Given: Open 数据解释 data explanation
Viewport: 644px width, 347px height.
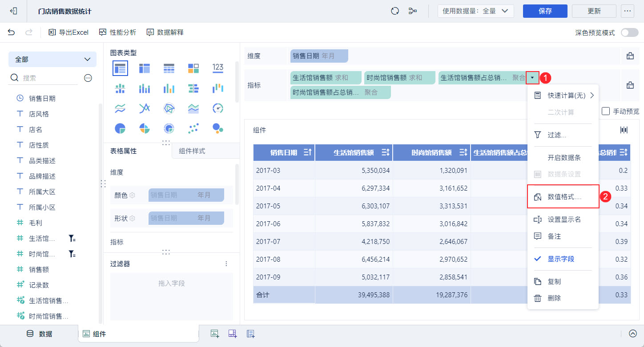Looking at the screenshot, I should [x=165, y=32].
